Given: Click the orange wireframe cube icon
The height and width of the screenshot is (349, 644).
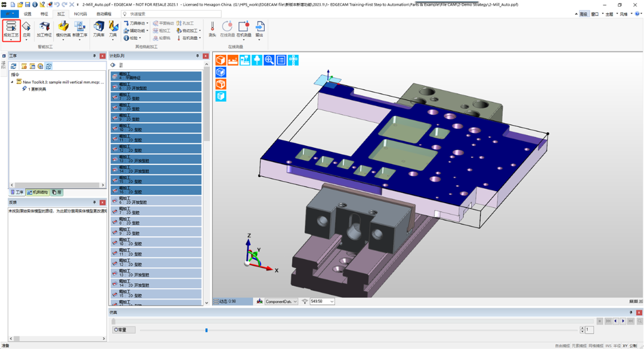Looking at the screenshot, I should (221, 84).
